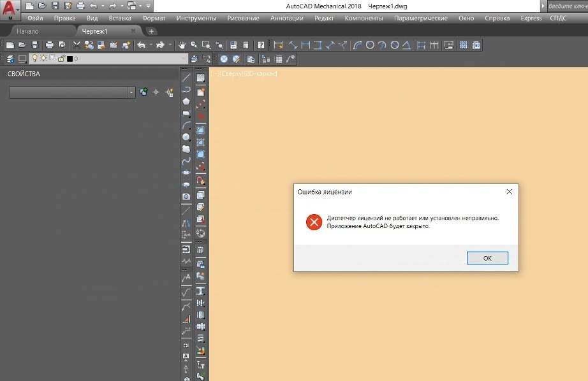Add a new drawing tab with plus button
588x381 pixels.
coord(152,31)
